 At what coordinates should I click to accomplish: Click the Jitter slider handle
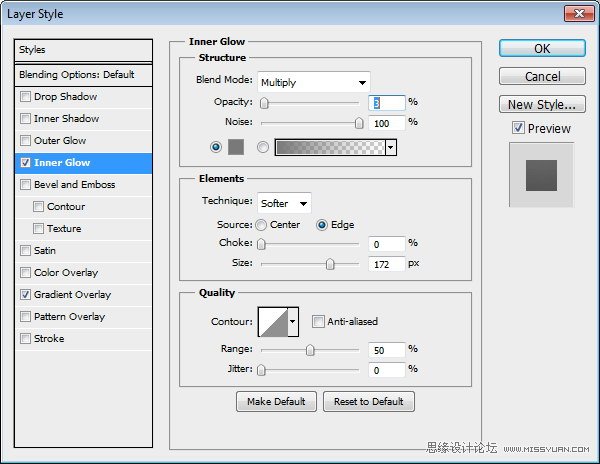261,370
